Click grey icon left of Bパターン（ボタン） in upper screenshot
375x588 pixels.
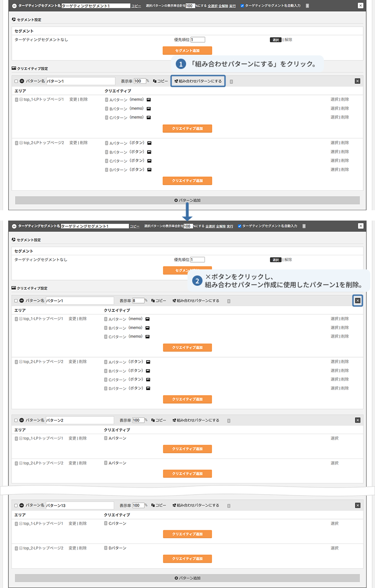[x=106, y=152]
